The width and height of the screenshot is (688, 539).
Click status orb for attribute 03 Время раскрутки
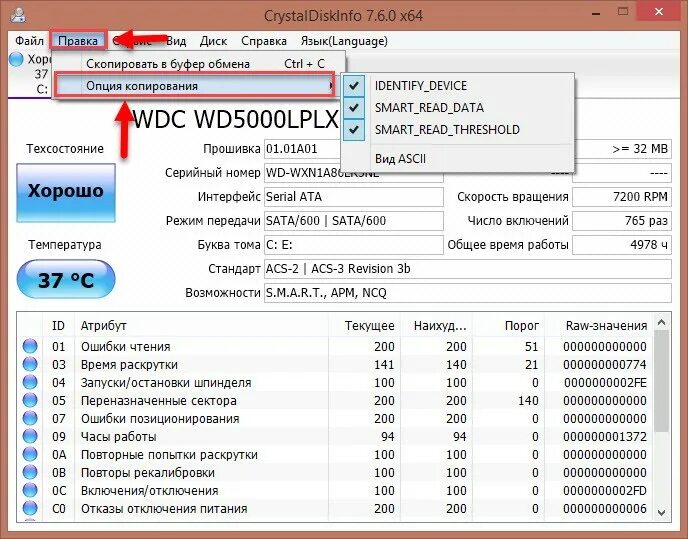(x=30, y=364)
